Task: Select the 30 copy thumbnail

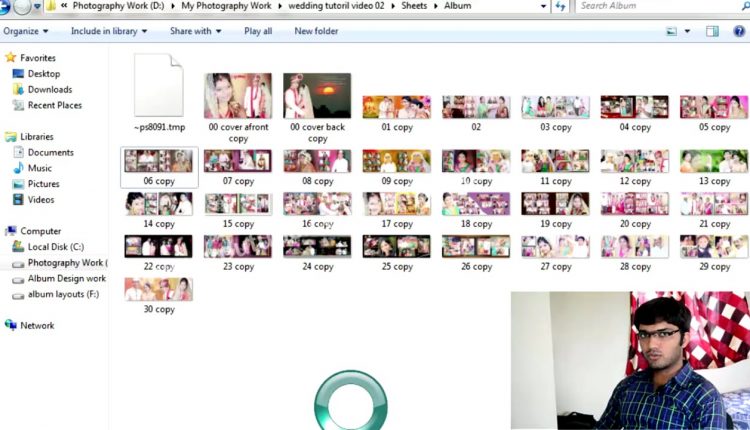Action: coord(159,289)
